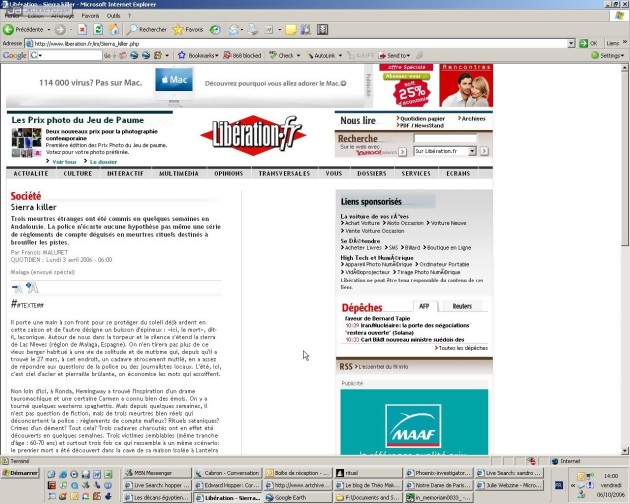The width and height of the screenshot is (630, 504).
Task: Stop page loading with red X icon
Action: pyautogui.click(x=82, y=29)
